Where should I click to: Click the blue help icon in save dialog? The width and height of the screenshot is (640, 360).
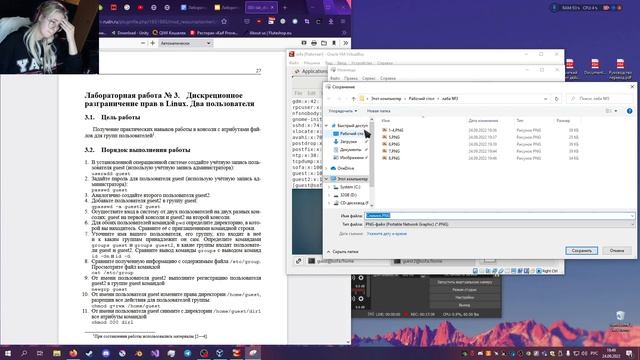click(629, 111)
